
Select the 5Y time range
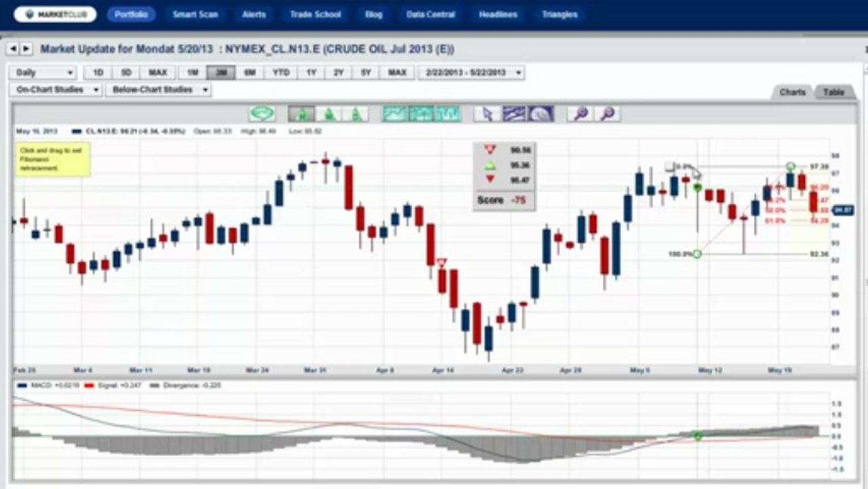(366, 73)
